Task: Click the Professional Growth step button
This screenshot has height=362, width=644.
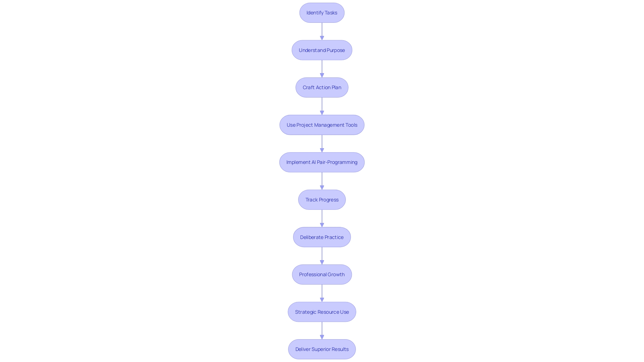Action: (x=322, y=274)
